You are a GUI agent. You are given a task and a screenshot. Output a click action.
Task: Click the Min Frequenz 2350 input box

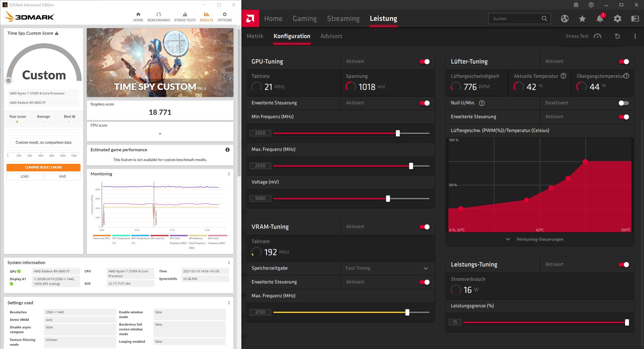pyautogui.click(x=260, y=133)
